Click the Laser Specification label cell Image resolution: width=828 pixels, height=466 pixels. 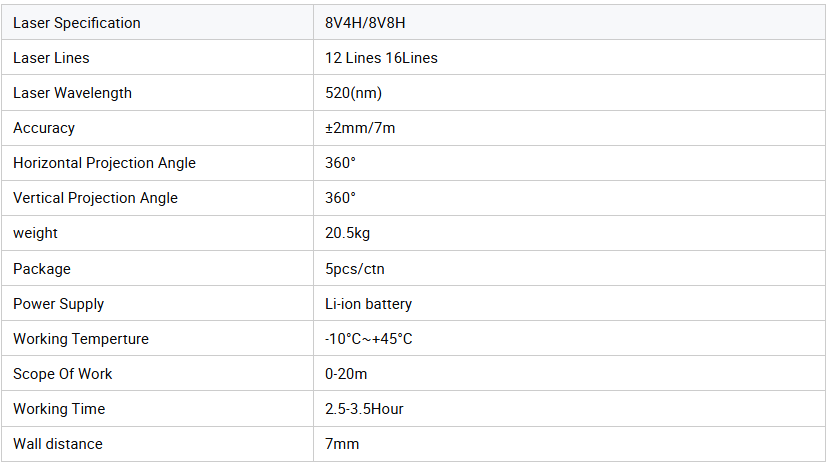click(x=157, y=23)
